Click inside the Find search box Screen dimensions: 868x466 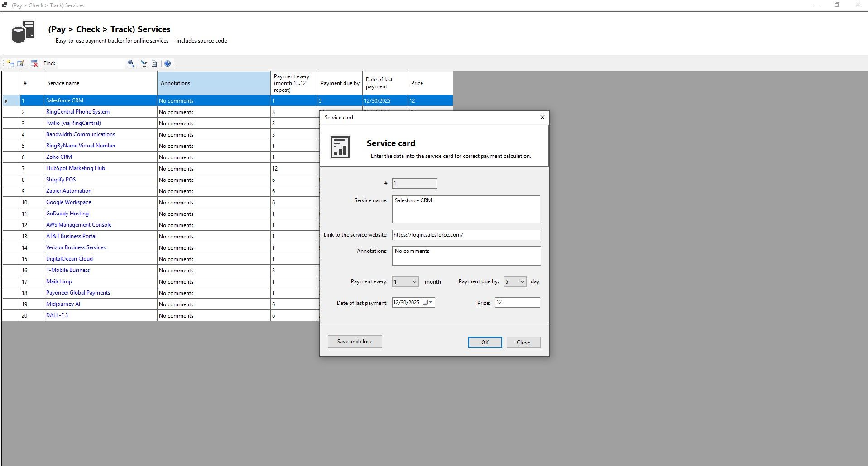pos(91,64)
